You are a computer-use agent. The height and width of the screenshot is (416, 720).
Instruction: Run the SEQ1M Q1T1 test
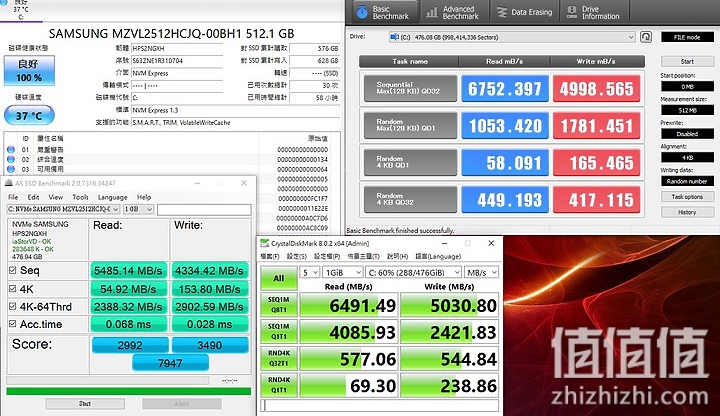click(279, 332)
